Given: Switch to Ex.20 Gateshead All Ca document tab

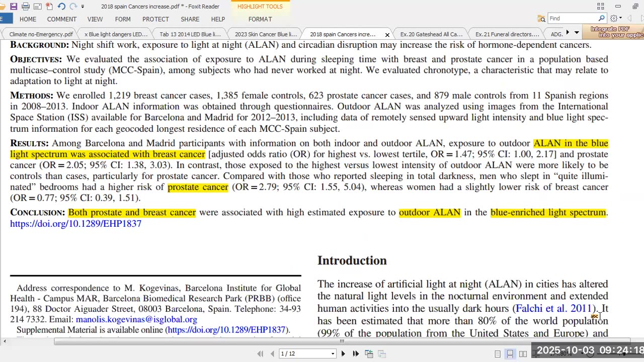Looking at the screenshot, I should click(431, 34).
